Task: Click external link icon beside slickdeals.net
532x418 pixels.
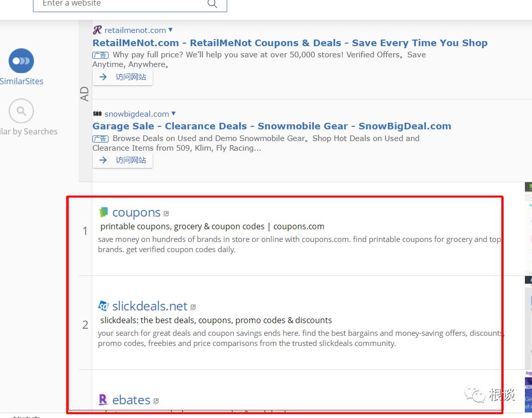Action: (193, 307)
